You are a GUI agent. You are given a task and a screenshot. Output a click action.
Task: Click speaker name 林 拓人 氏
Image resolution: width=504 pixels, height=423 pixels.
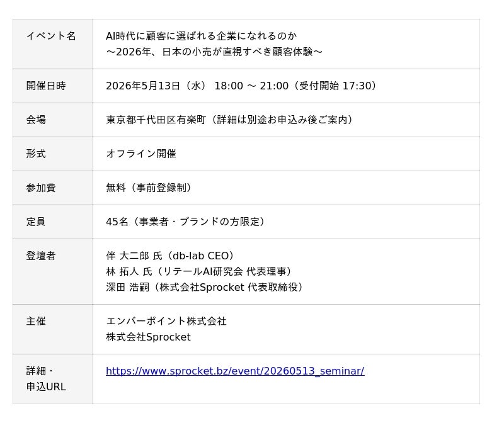[x=129, y=271]
